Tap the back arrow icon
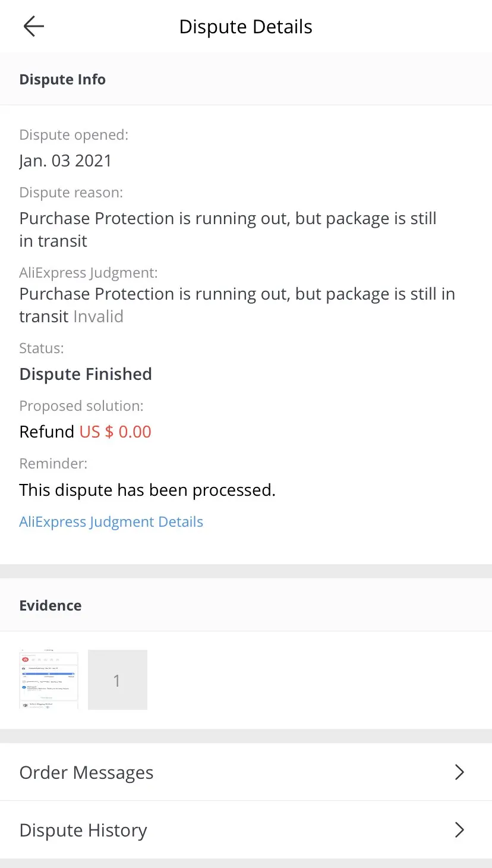492x868 pixels. pyautogui.click(x=34, y=27)
